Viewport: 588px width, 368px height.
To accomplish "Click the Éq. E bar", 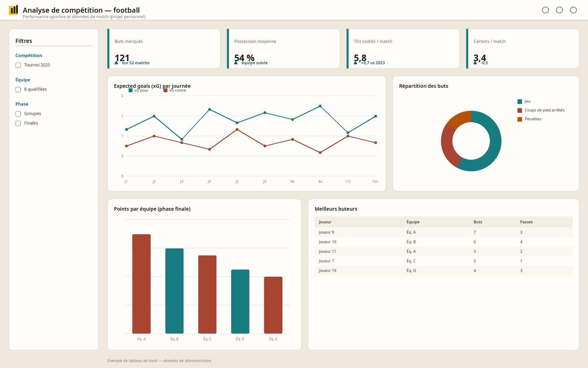I will point(273,305).
